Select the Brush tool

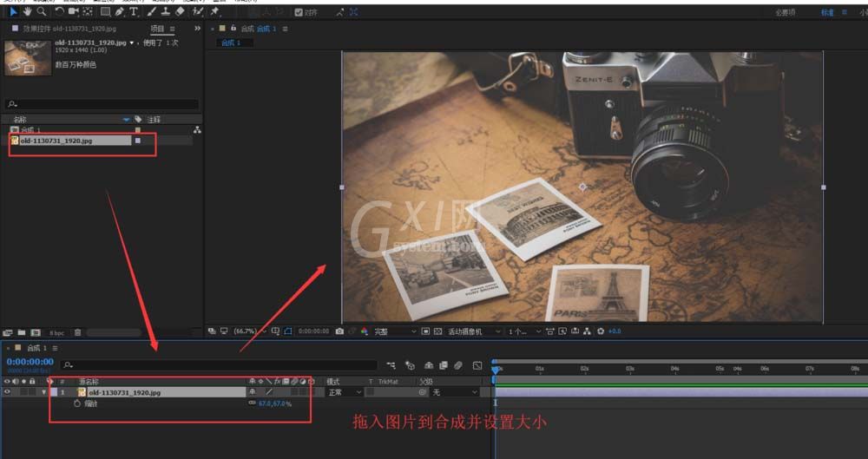pyautogui.click(x=152, y=11)
